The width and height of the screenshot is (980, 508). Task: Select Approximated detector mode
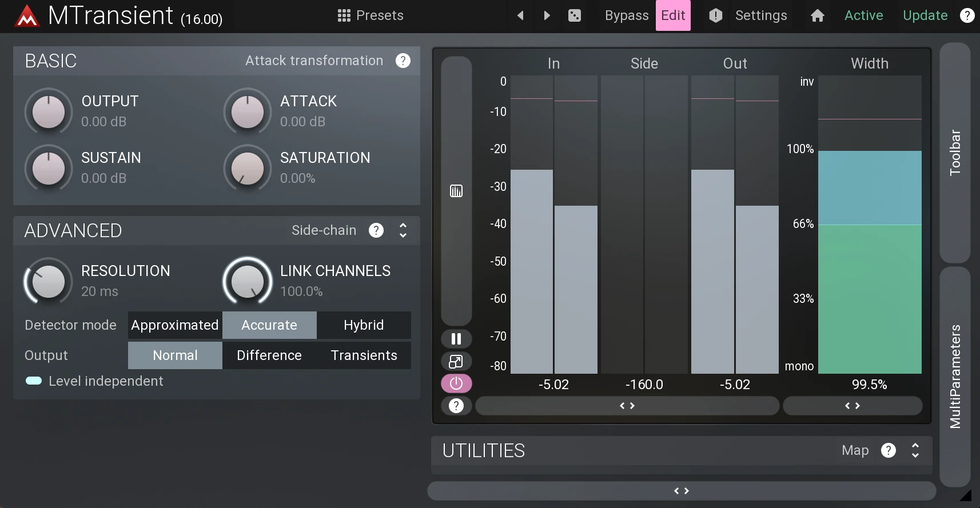coord(175,325)
